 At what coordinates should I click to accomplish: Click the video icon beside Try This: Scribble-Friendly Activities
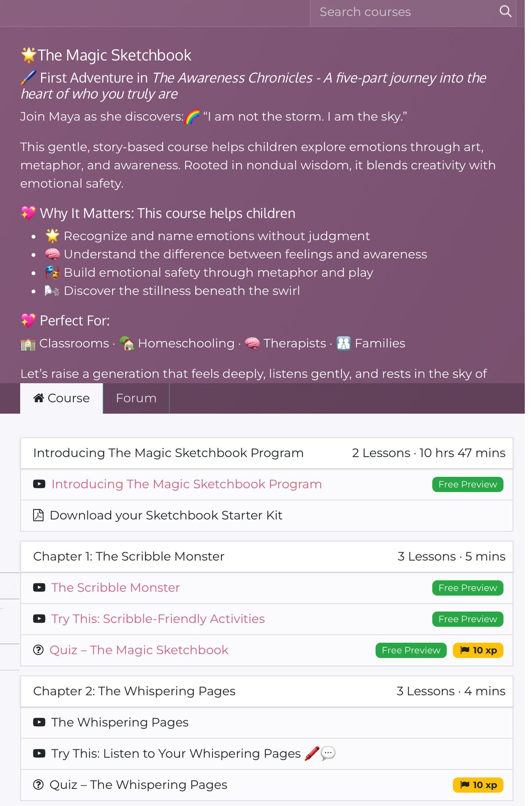pos(39,619)
